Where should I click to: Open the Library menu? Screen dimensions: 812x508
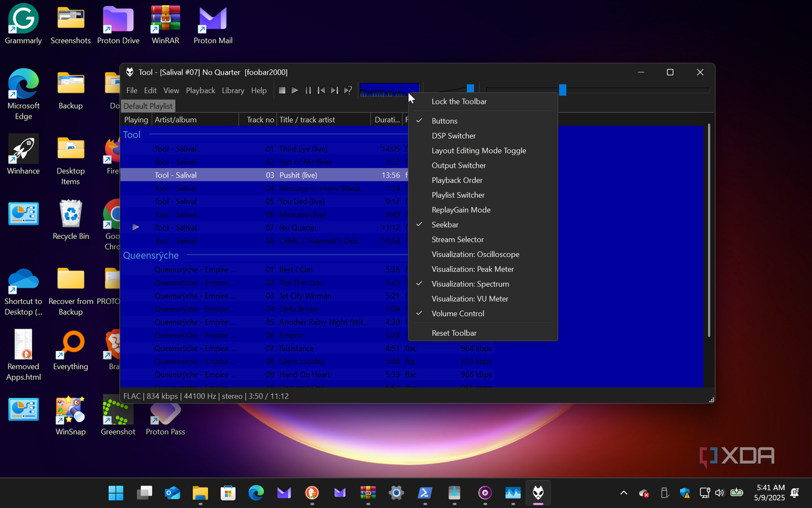coord(233,90)
